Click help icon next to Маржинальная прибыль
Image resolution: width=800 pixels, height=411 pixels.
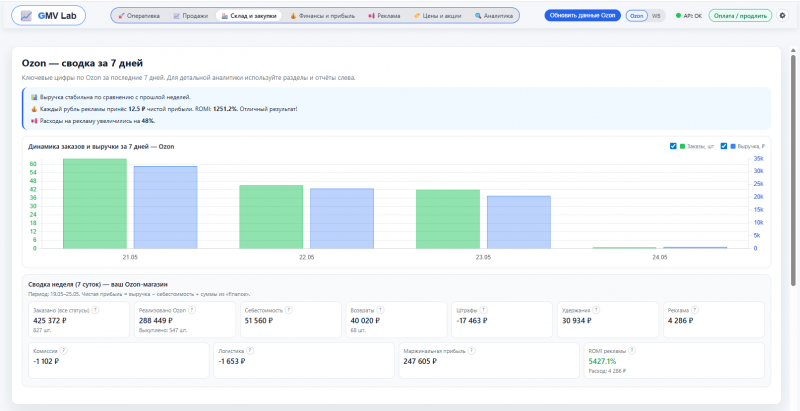pyautogui.click(x=472, y=351)
